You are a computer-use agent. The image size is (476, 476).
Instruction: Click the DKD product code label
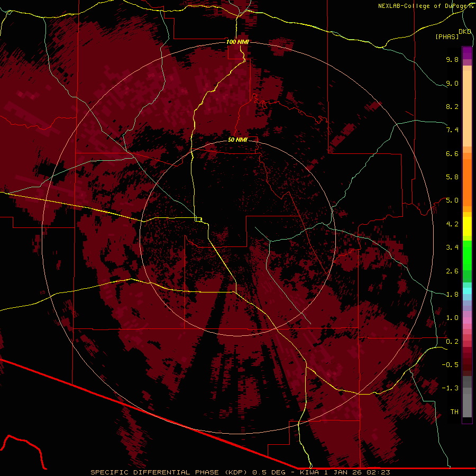click(x=465, y=32)
